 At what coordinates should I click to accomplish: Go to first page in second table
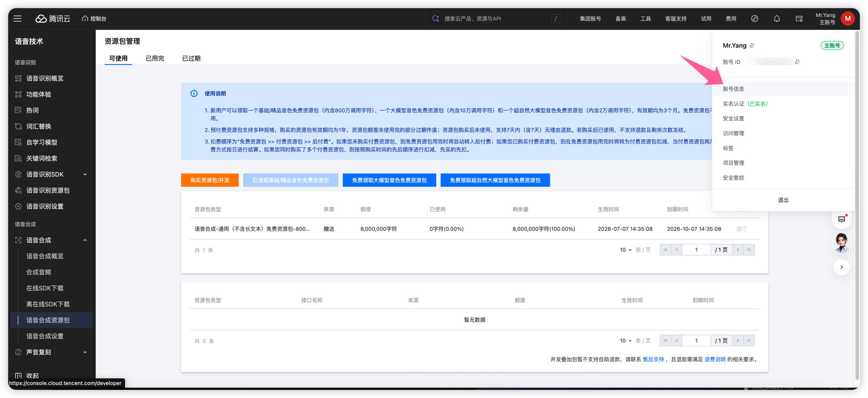coord(665,341)
